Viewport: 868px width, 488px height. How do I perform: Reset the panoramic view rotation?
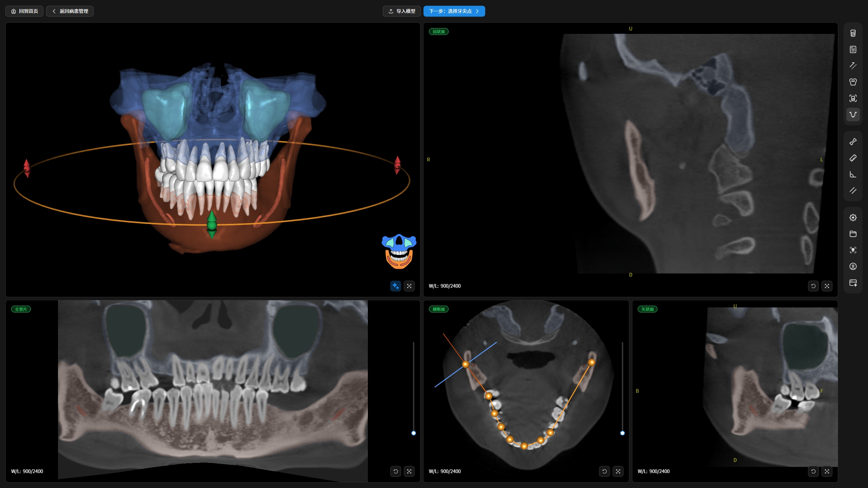click(395, 471)
